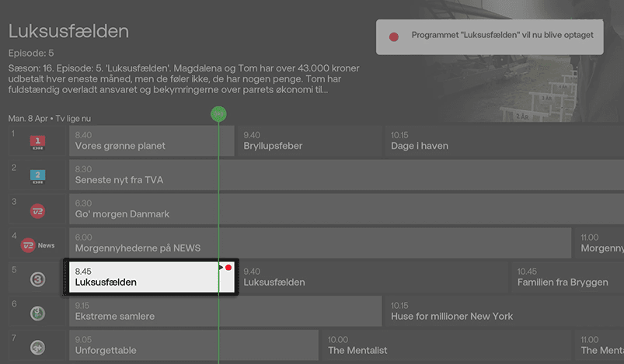This screenshot has height=364, width=624.
Task: Click the green live-time marker on the timeline
Action: coord(218,114)
